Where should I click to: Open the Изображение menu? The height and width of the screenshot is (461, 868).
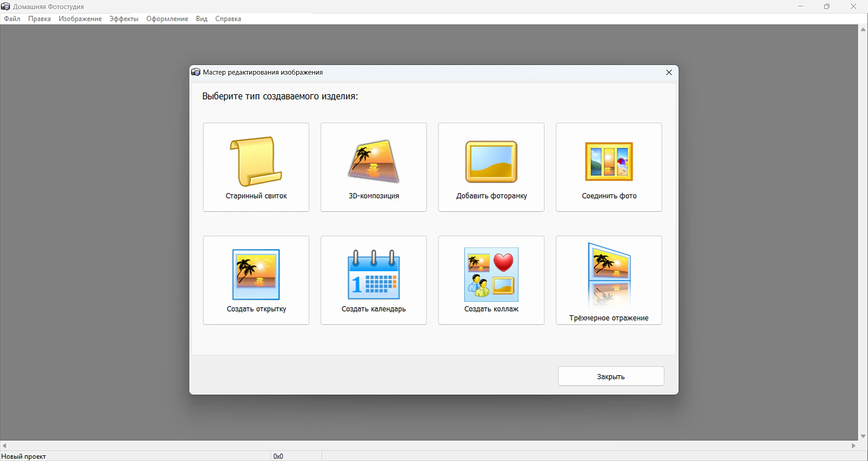[x=80, y=19]
